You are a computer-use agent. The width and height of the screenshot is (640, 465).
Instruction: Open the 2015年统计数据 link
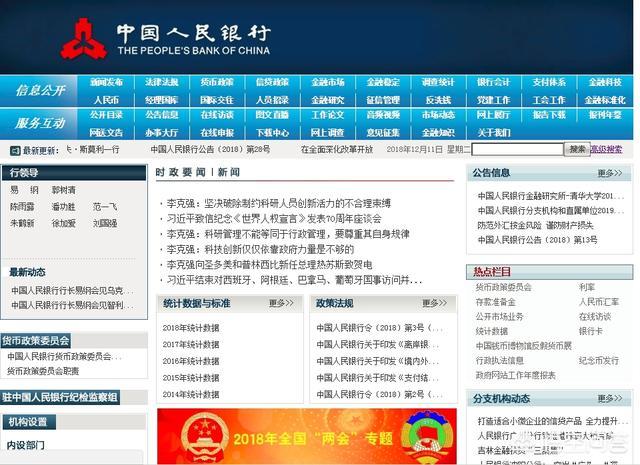click(191, 378)
